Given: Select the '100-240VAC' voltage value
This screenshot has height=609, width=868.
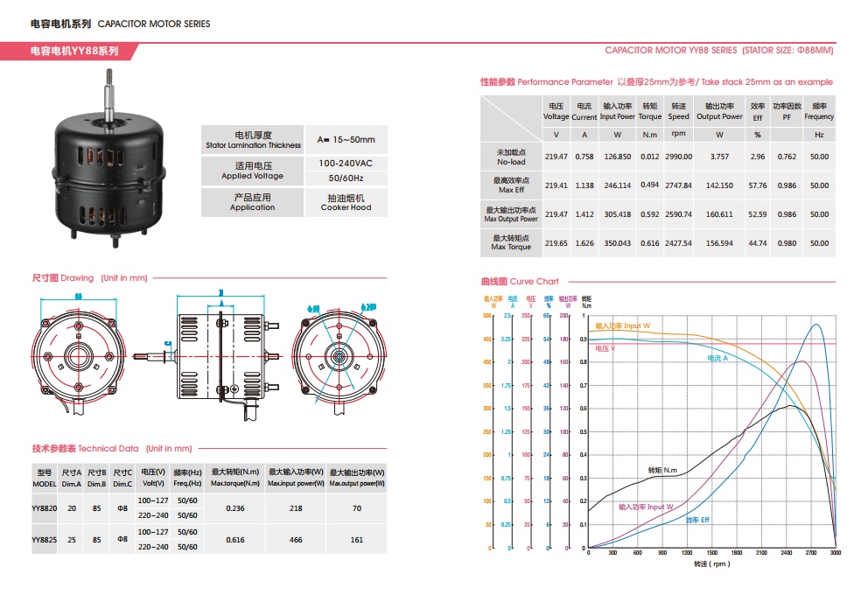Looking at the screenshot, I should (346, 164).
